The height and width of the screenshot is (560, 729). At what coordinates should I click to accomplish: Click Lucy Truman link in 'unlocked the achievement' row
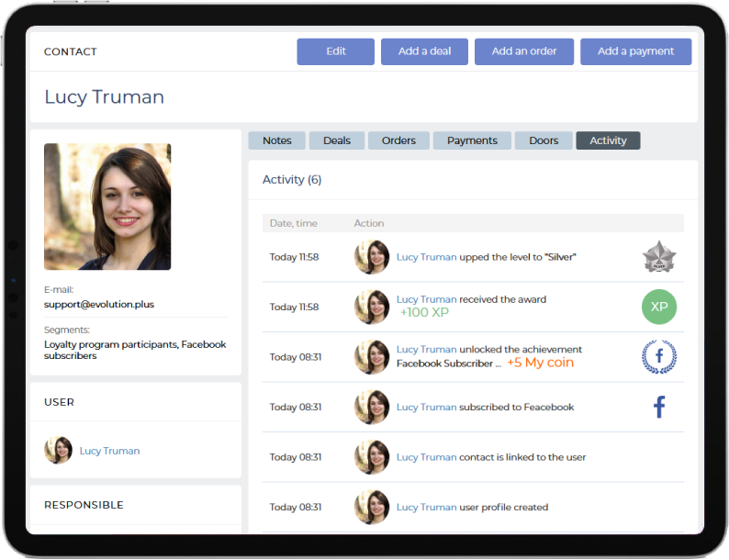tap(426, 350)
